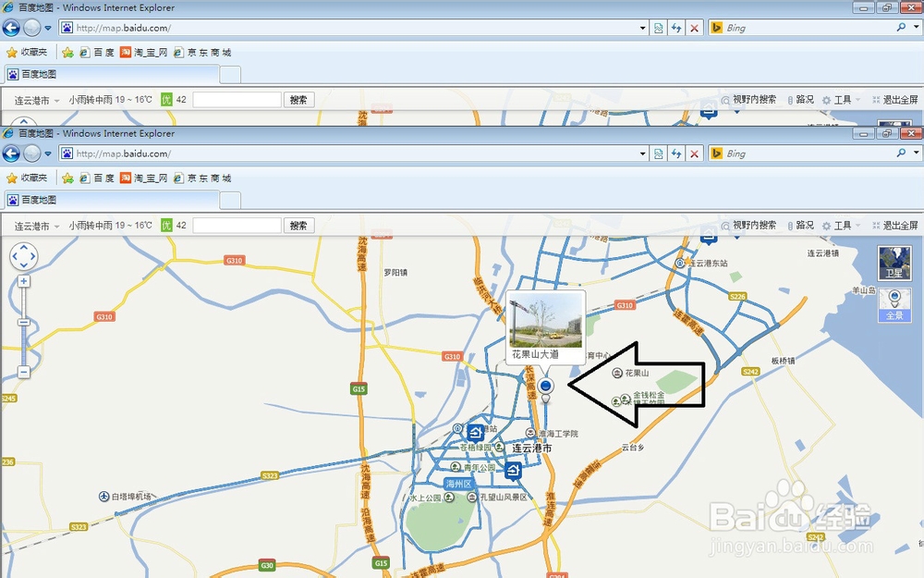Viewport: 924px width, 578px height.
Task: Click the 青年公园 park marker
Action: click(456, 467)
